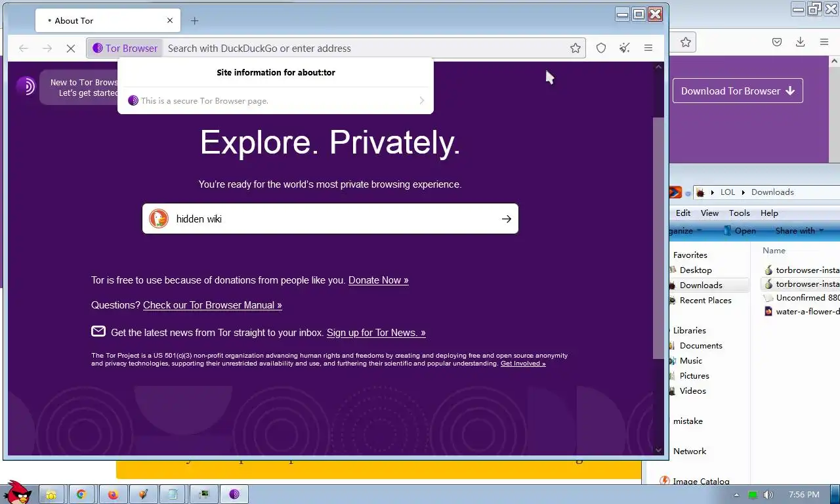Open a new tab with the plus button
840x504 pixels.
tap(194, 20)
